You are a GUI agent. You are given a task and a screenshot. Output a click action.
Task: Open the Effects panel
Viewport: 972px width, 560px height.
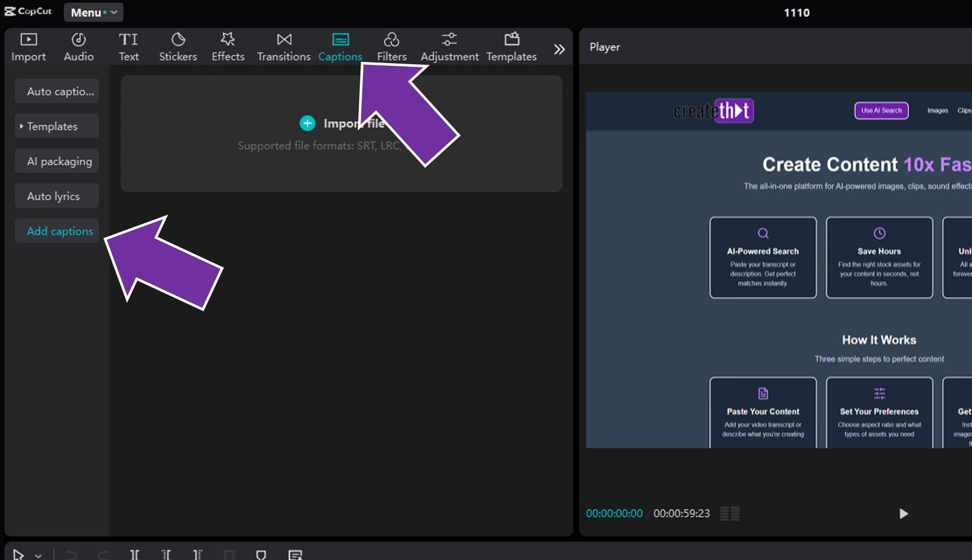(228, 47)
